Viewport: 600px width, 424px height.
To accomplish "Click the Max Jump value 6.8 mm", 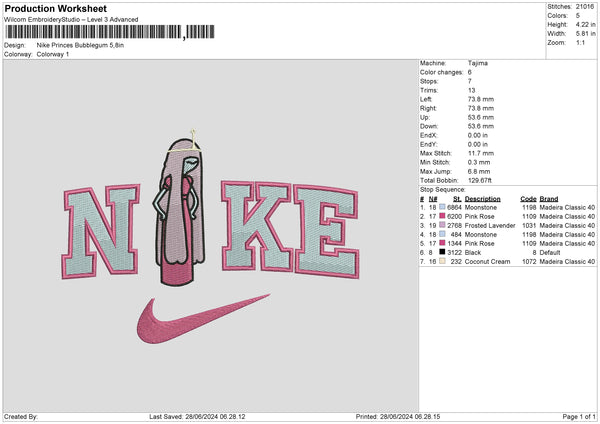I will pyautogui.click(x=479, y=171).
